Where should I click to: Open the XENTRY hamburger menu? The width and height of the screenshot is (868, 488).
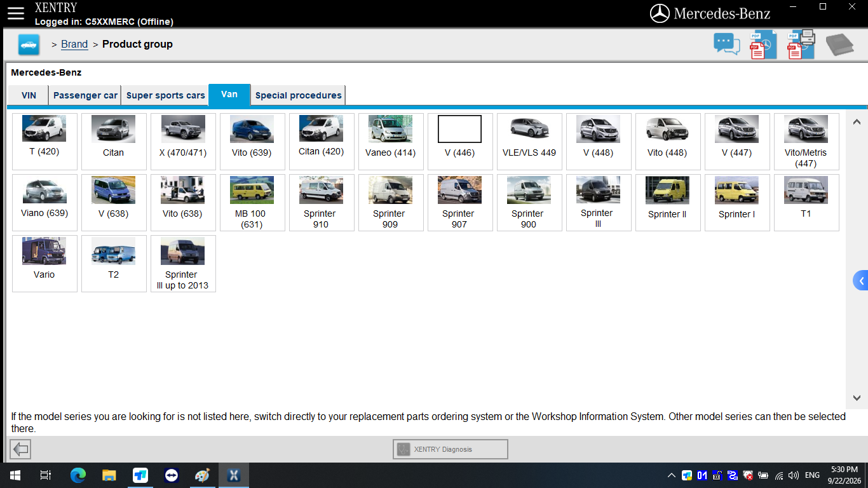pos(16,13)
